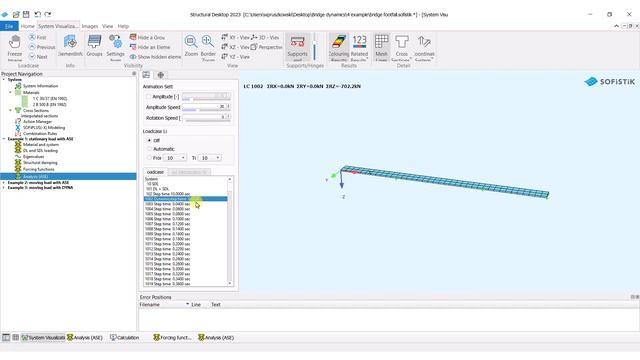Toggle Perspective view
This screenshot has height=360, width=640.
267,47
